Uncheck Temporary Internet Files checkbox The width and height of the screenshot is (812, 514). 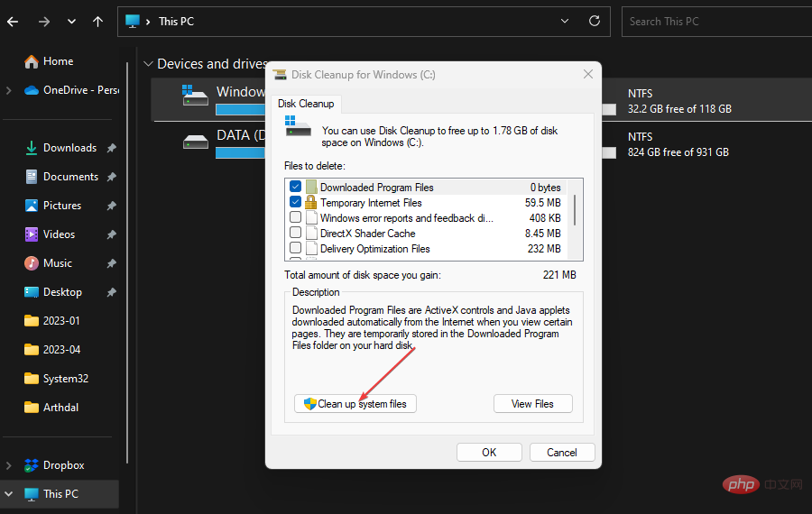pyautogui.click(x=296, y=203)
